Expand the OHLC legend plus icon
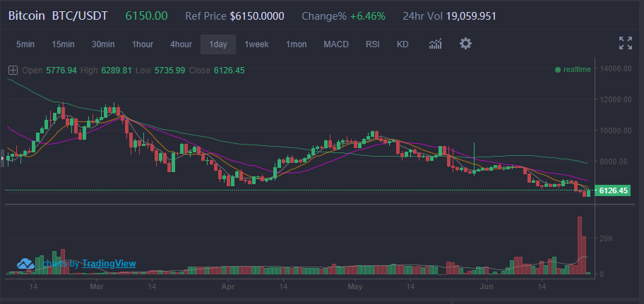 click(x=13, y=70)
